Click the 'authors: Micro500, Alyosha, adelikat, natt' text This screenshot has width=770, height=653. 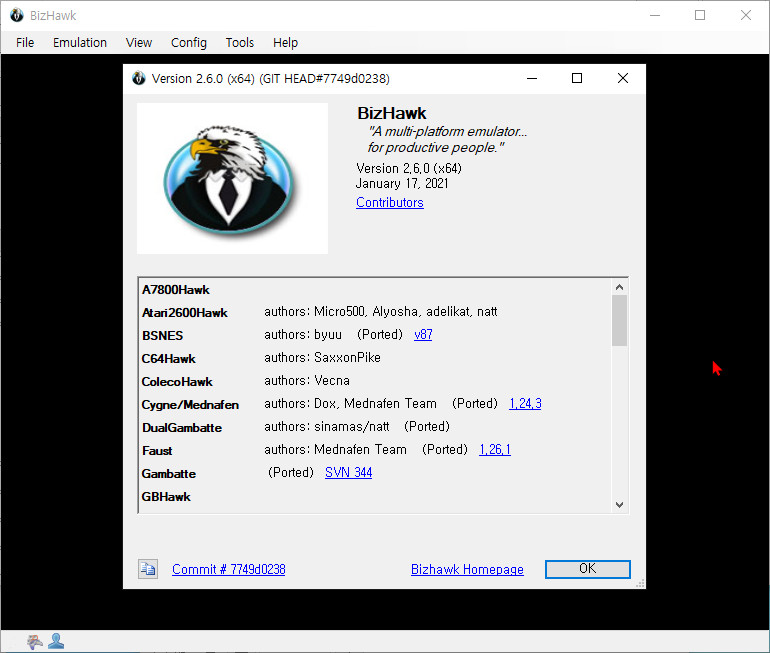click(381, 311)
